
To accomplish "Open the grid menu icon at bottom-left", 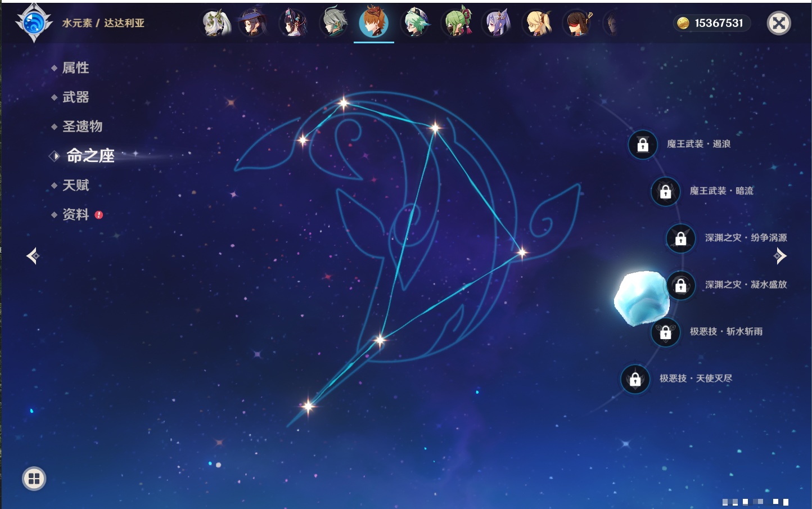I will [34, 479].
